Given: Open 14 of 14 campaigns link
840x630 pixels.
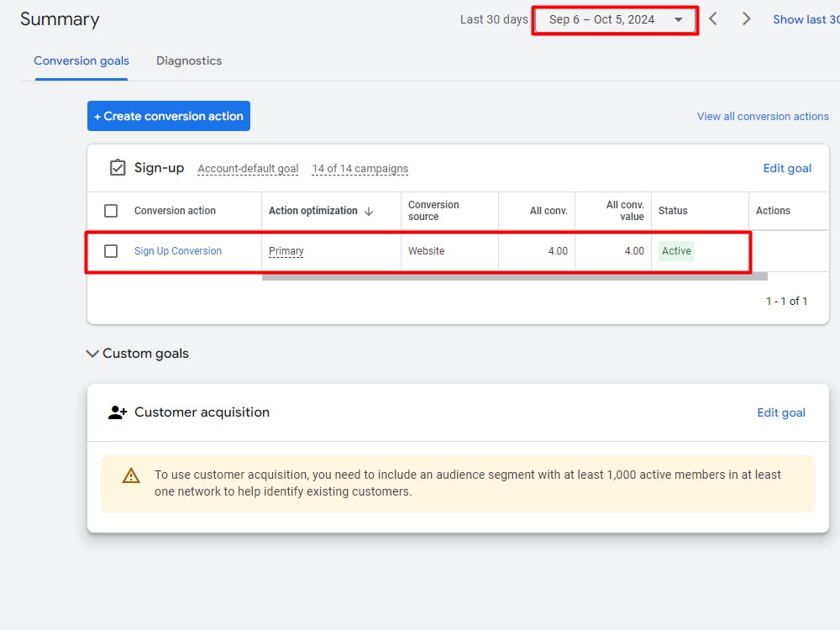Looking at the screenshot, I should click(x=360, y=169).
